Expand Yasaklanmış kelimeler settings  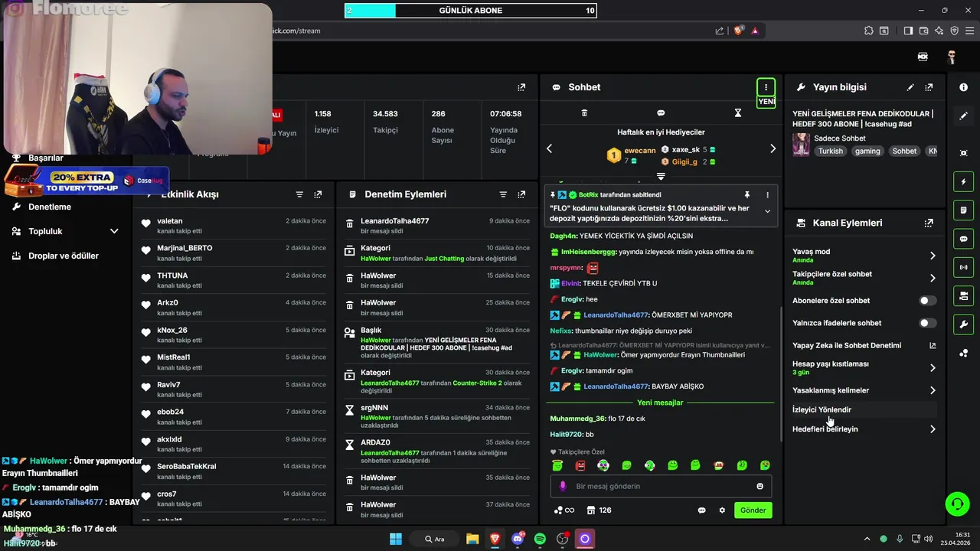(x=933, y=390)
